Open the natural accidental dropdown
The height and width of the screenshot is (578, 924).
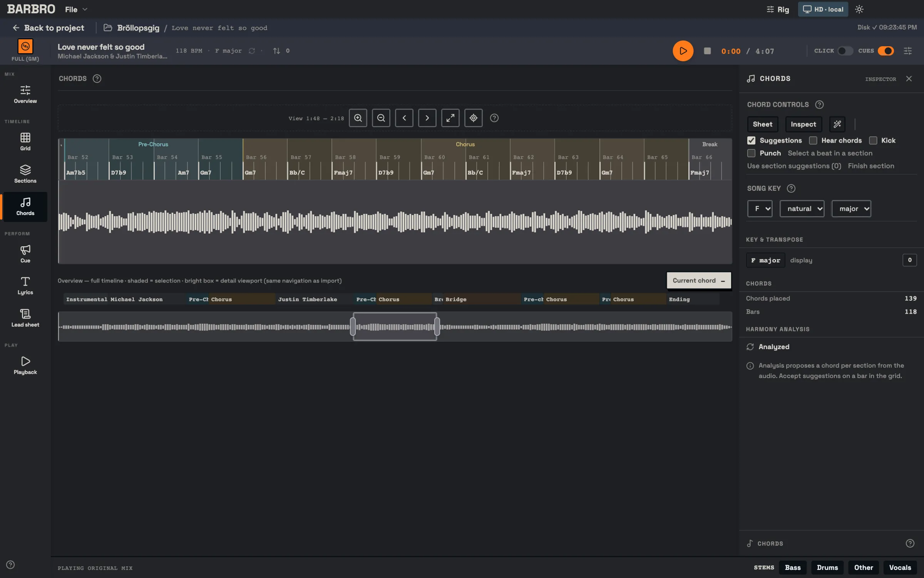tap(802, 208)
